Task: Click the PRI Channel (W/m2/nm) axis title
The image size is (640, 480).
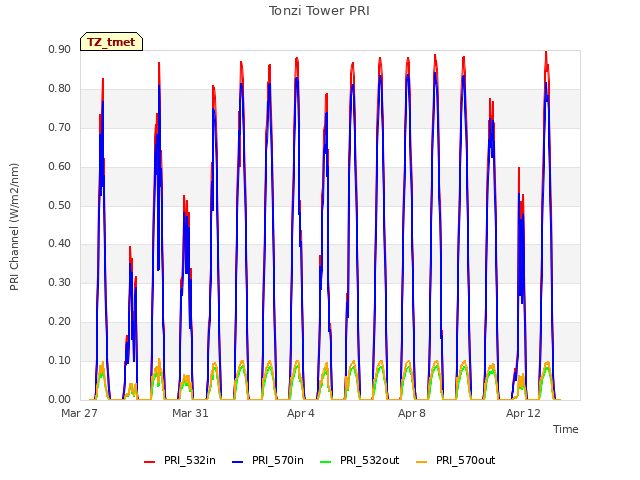Action: (14, 227)
